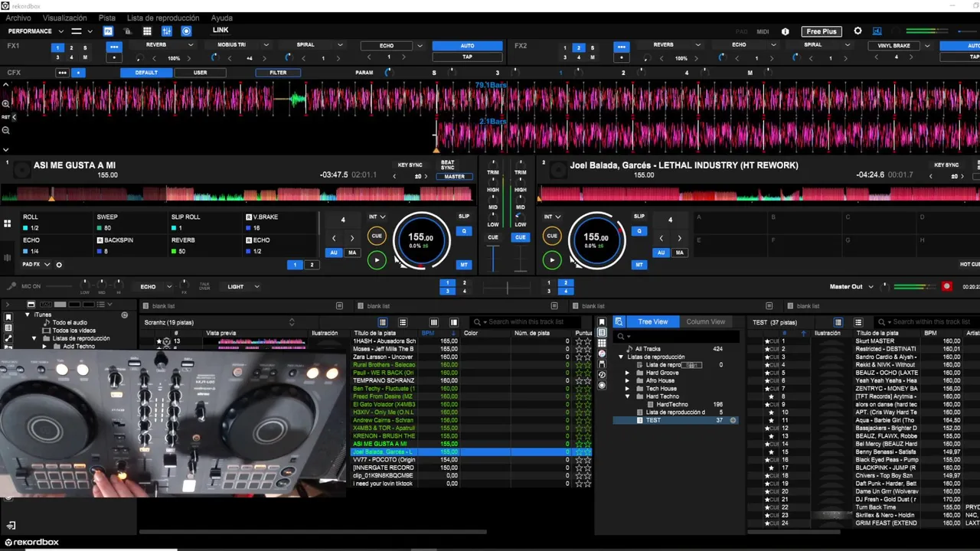
Task: Click list view icon in Scranhz panel
Action: click(383, 322)
